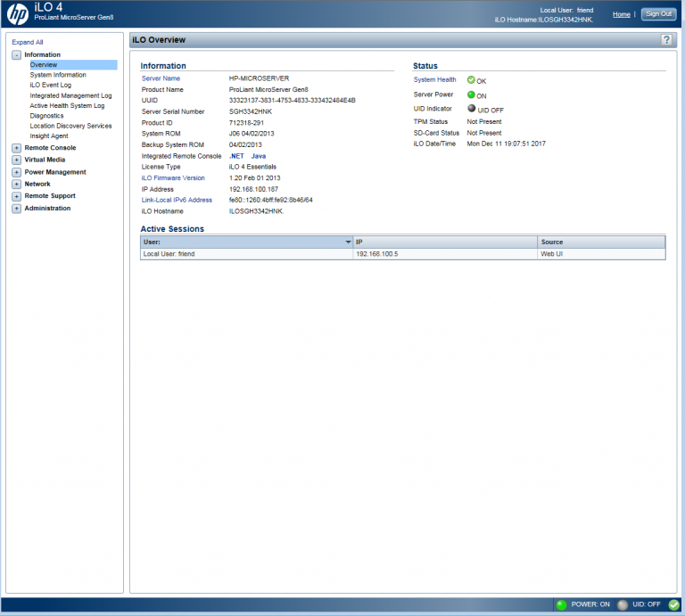685x616 pixels.
Task: Expand the Power Management section
Action: [16, 172]
